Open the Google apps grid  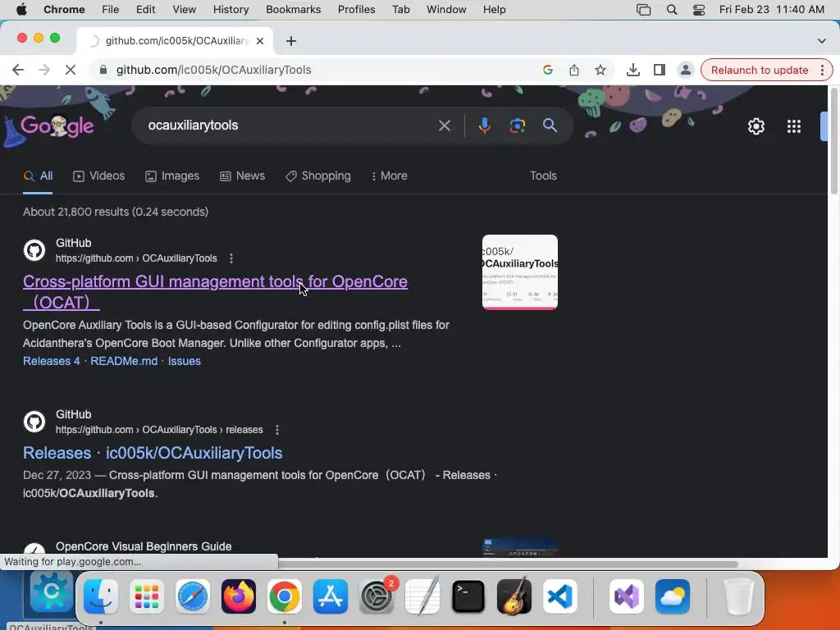(x=794, y=126)
